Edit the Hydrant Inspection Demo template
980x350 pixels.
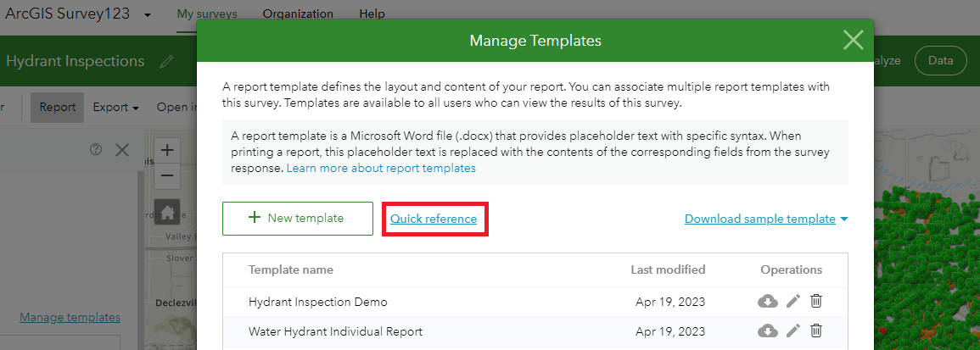[x=793, y=302]
